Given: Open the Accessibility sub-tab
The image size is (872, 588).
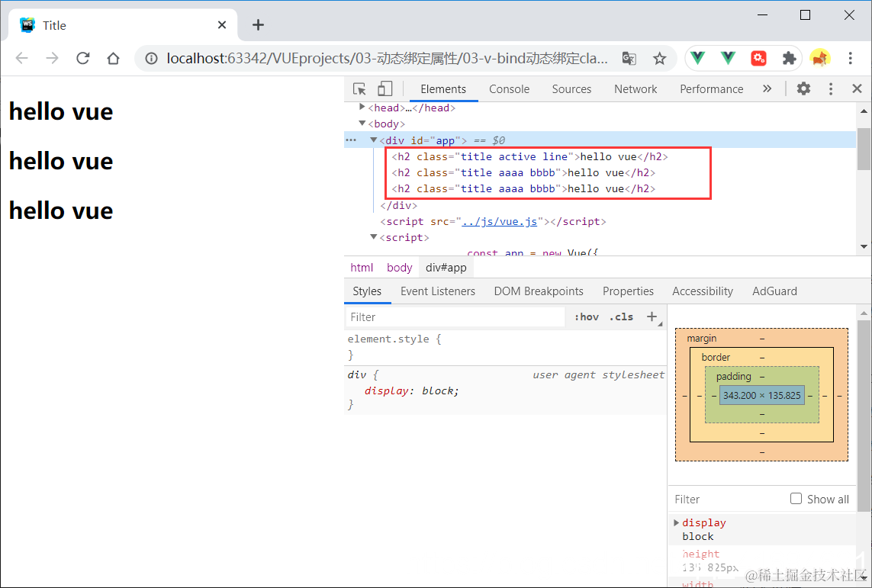Looking at the screenshot, I should 703,291.
